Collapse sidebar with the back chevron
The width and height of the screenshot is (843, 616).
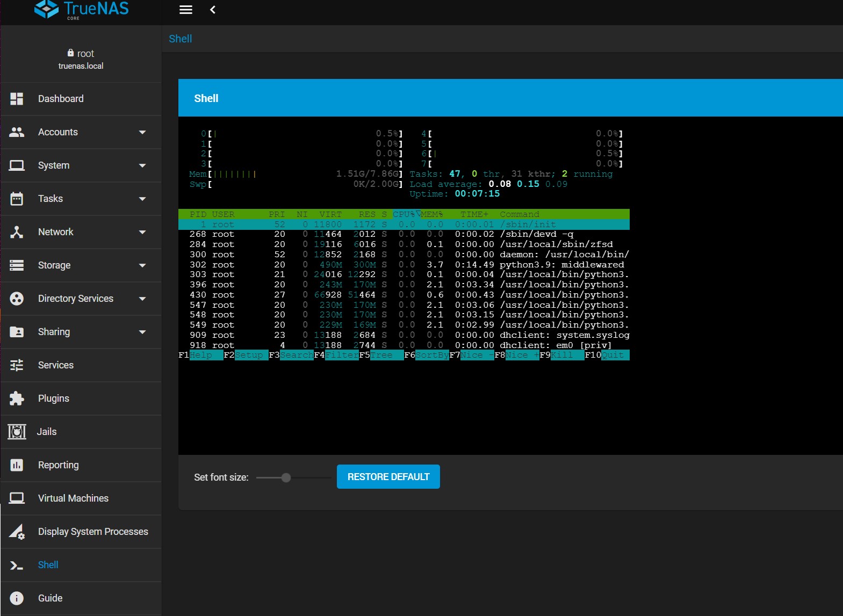point(213,10)
